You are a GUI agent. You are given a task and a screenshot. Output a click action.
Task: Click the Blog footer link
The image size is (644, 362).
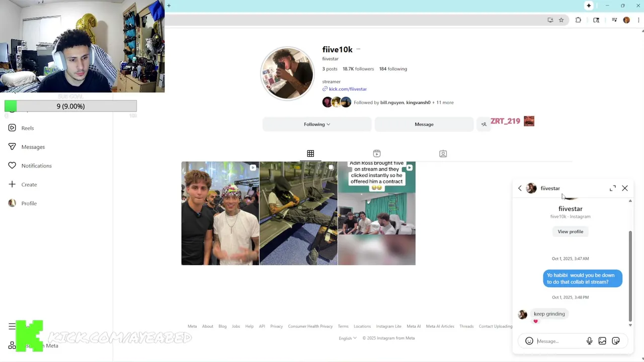coord(222,326)
